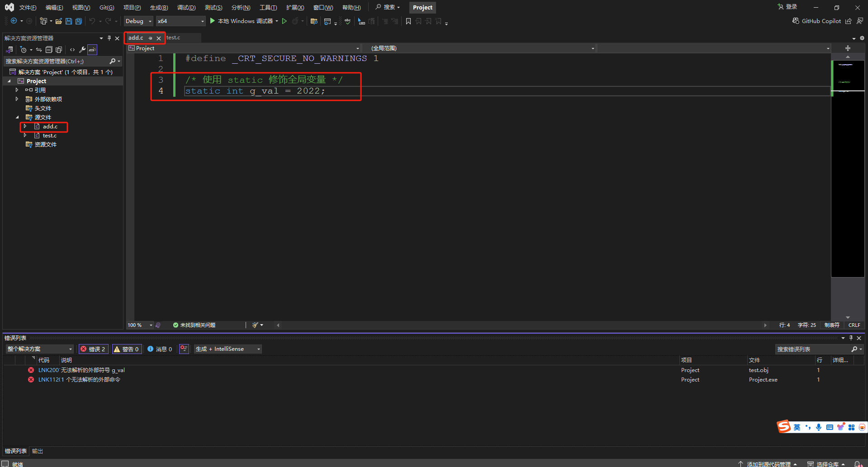Click the pending changes filter clock icon

[x=24, y=50]
